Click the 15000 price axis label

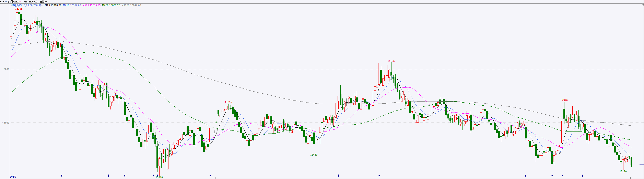click(x=6, y=69)
